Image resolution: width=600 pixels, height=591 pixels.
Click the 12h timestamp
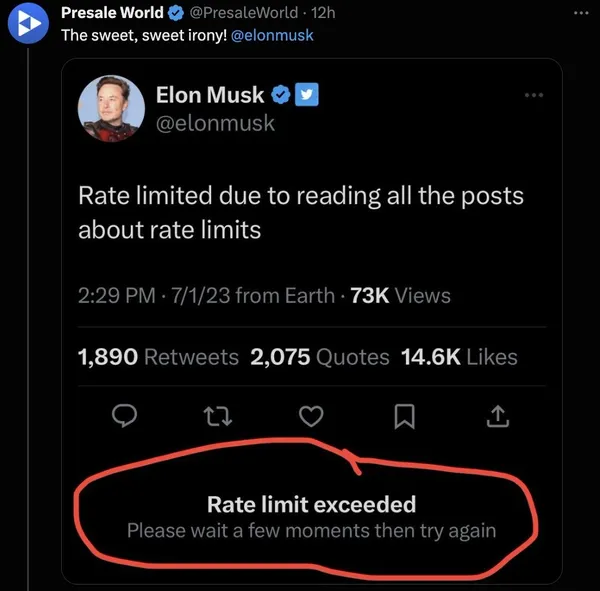tap(323, 13)
